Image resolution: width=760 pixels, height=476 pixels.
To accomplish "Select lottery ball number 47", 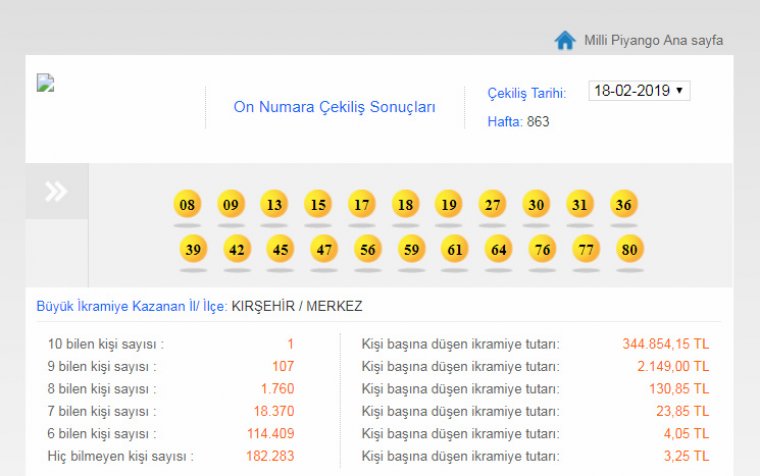I will point(324,249).
